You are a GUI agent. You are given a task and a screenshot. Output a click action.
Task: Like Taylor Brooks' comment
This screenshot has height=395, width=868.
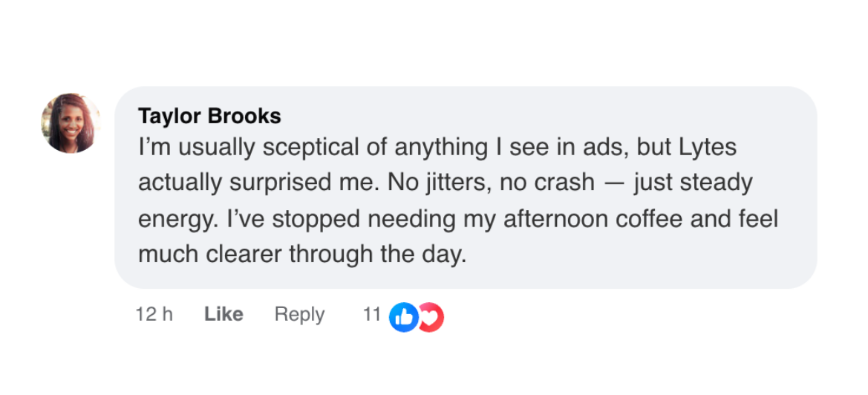click(223, 315)
